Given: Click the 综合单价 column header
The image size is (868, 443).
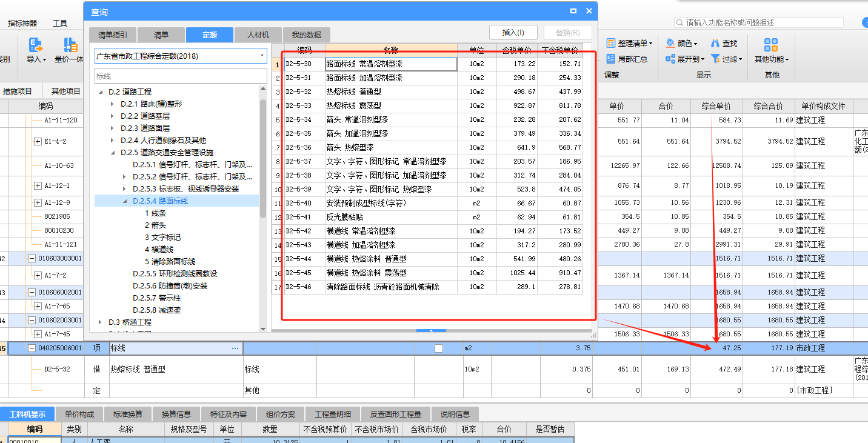Looking at the screenshot, I should click(716, 106).
